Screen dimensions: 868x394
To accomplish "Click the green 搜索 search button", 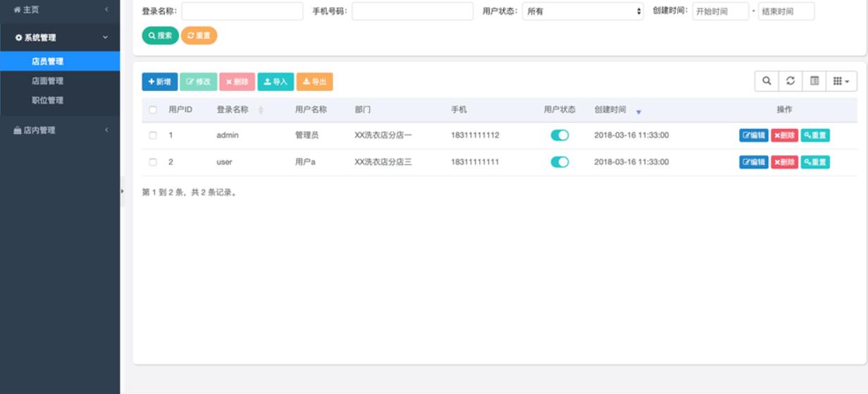I will tap(161, 35).
